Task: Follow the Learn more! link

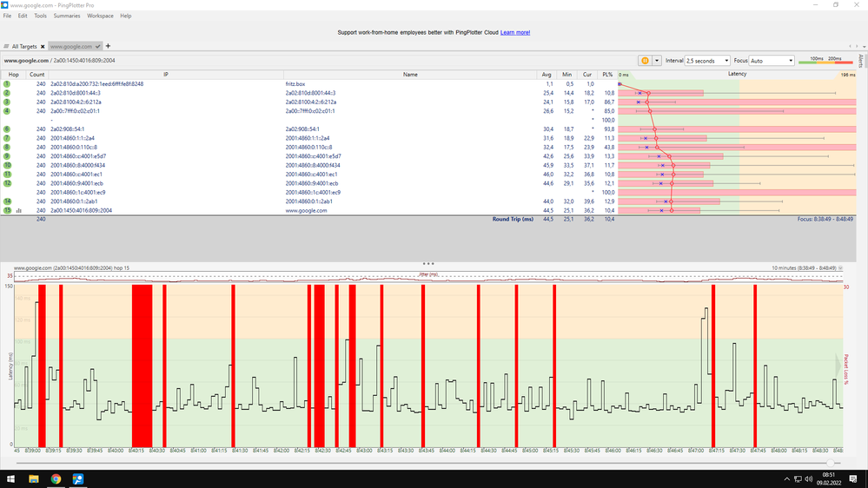Action: (x=515, y=33)
